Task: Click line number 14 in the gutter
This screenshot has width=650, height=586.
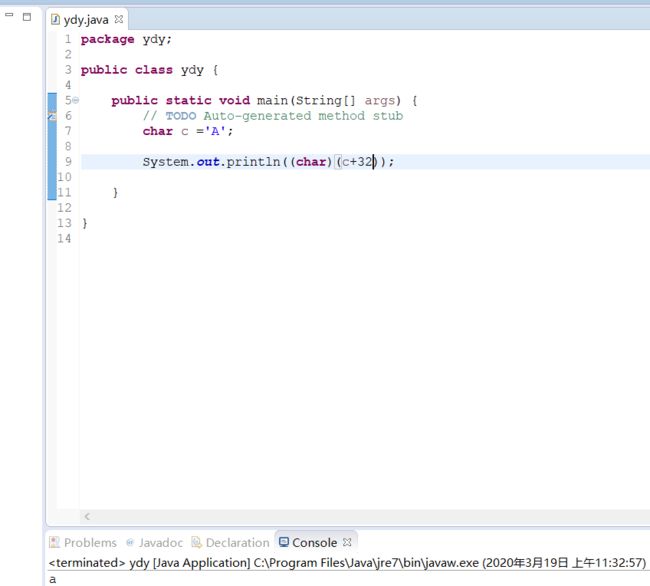Action: 64,238
